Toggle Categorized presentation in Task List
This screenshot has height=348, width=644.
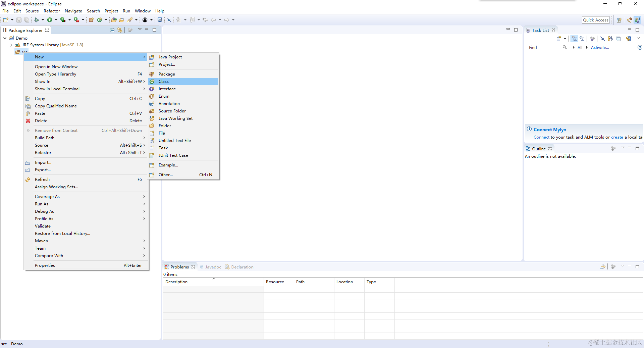click(575, 39)
